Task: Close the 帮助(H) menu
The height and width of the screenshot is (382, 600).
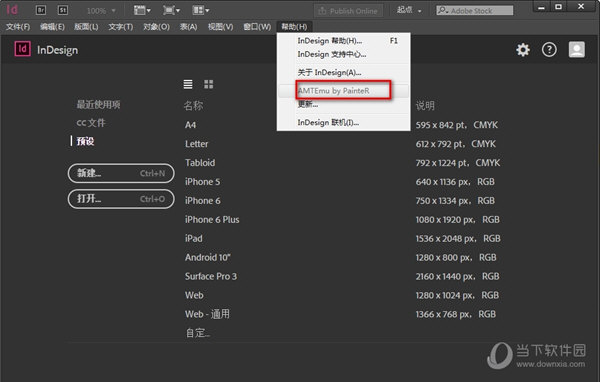Action: click(x=294, y=27)
